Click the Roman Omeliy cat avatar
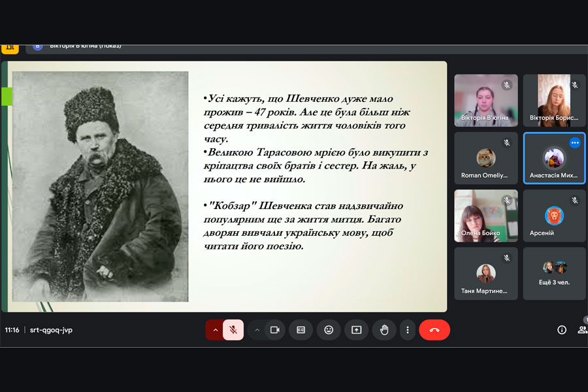The width and height of the screenshot is (588, 392). [486, 157]
